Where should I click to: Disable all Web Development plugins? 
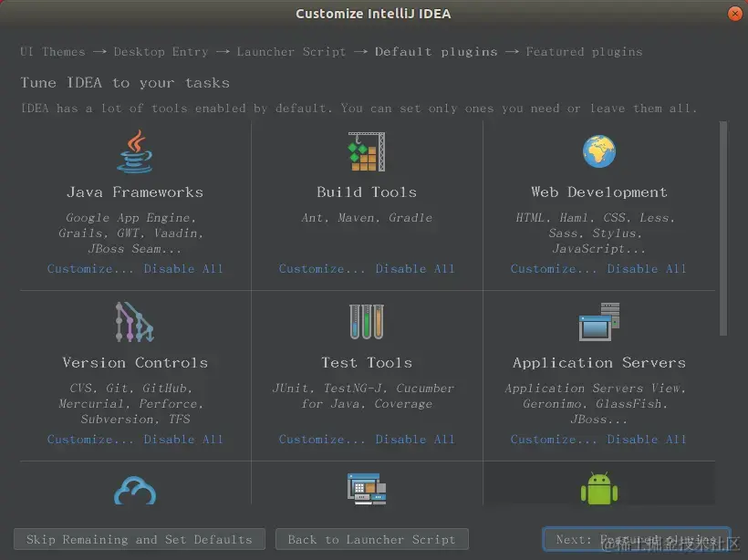point(647,269)
